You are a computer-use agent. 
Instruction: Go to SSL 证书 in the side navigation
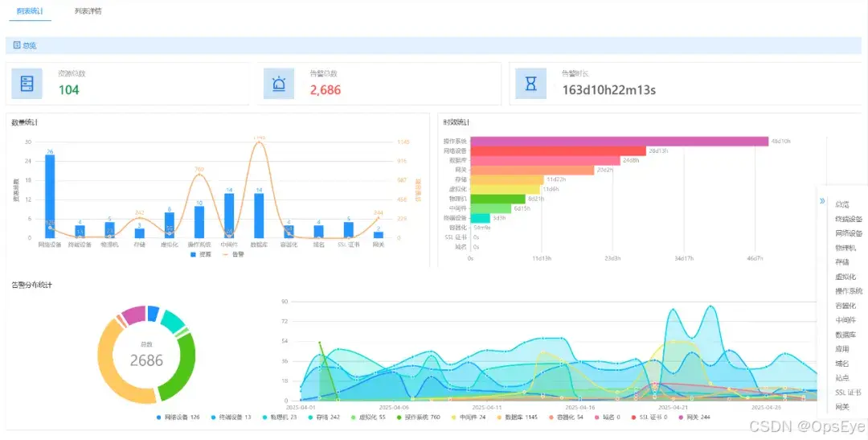coord(848,393)
